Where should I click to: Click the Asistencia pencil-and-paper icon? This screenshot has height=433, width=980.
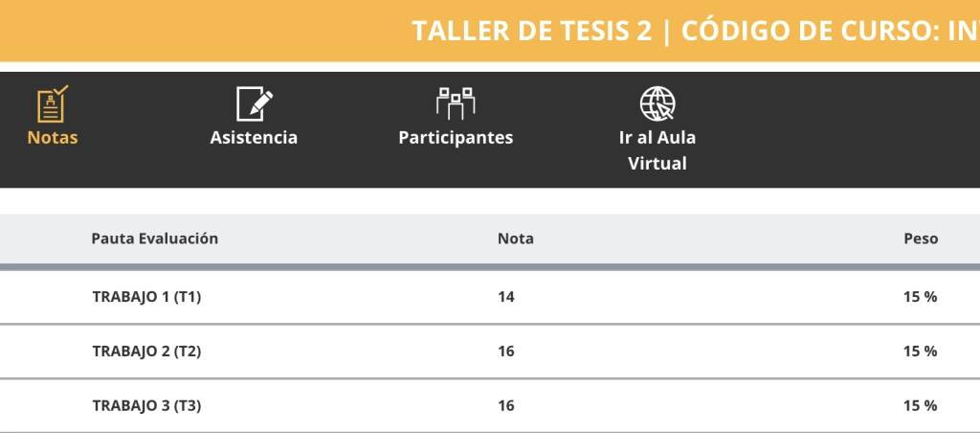[255, 103]
